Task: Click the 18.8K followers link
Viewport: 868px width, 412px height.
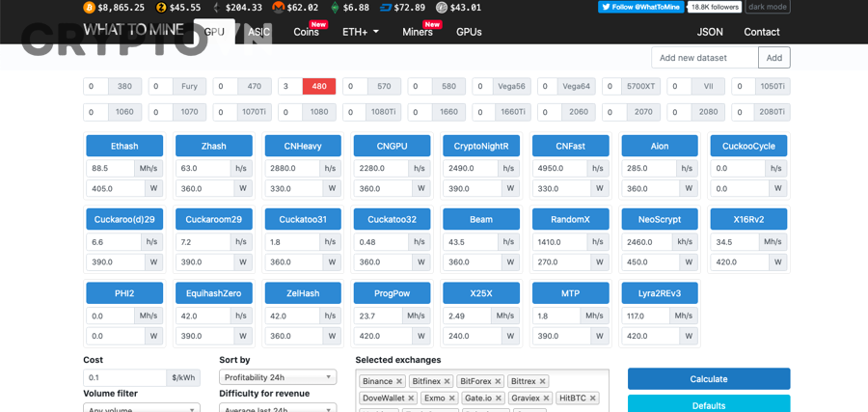Action: click(715, 7)
